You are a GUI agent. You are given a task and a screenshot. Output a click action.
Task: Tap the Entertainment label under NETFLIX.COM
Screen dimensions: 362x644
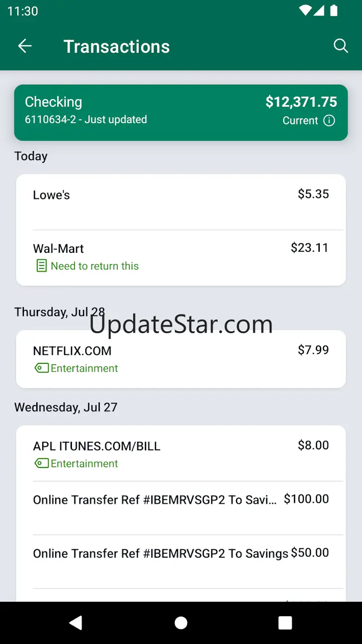(x=84, y=368)
